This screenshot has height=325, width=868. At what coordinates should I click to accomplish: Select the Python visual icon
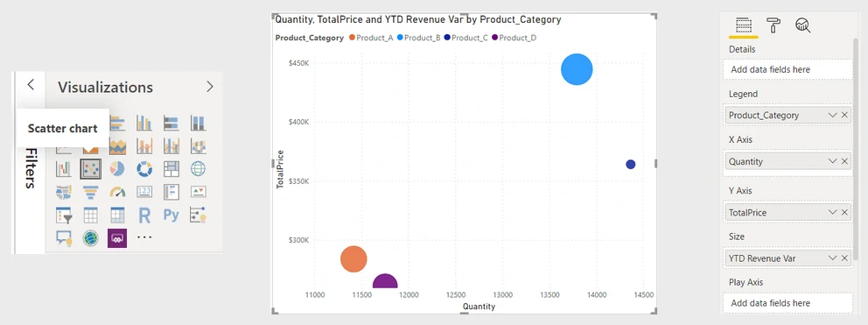(171, 215)
